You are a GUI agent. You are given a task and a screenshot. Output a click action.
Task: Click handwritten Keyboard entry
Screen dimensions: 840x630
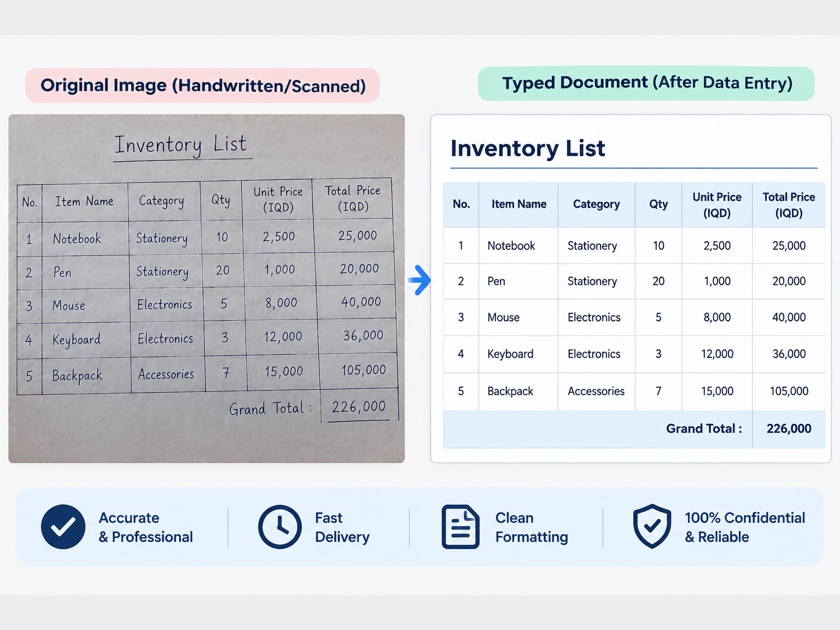[76, 340]
